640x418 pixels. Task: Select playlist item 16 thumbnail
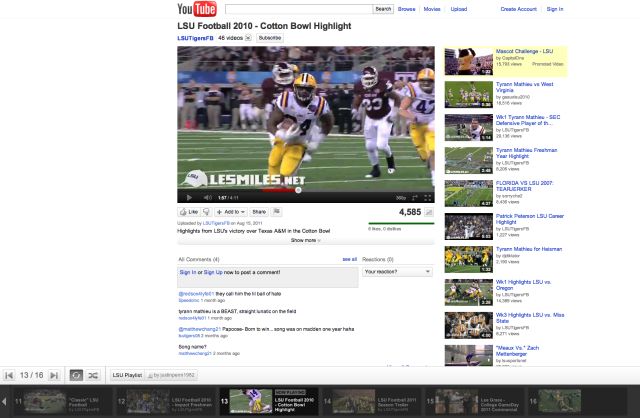coord(560,401)
